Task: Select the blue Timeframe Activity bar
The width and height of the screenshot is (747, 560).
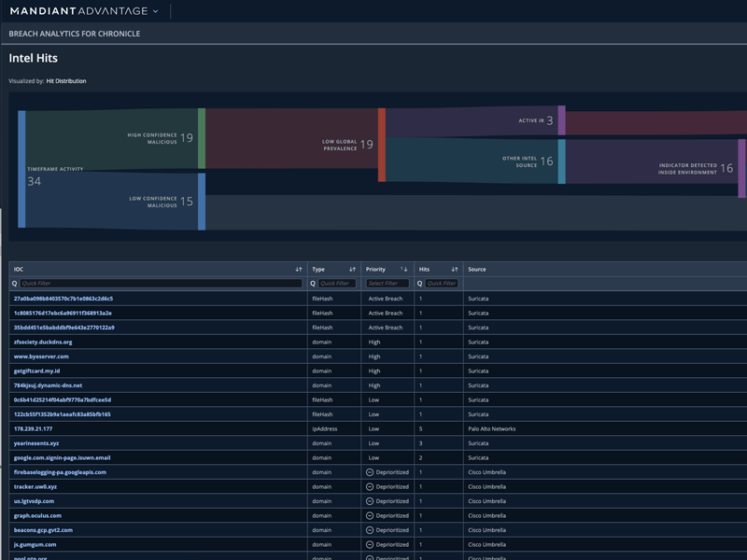Action: click(21, 169)
